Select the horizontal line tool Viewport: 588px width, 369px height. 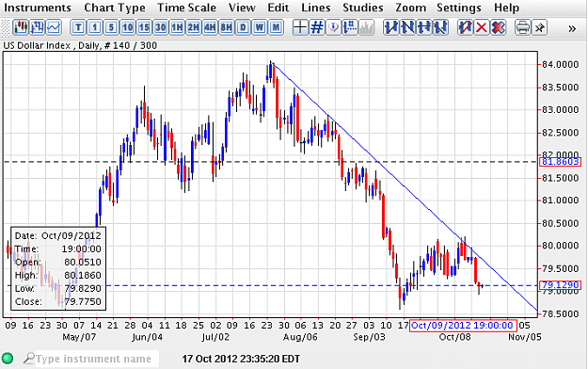(424, 27)
